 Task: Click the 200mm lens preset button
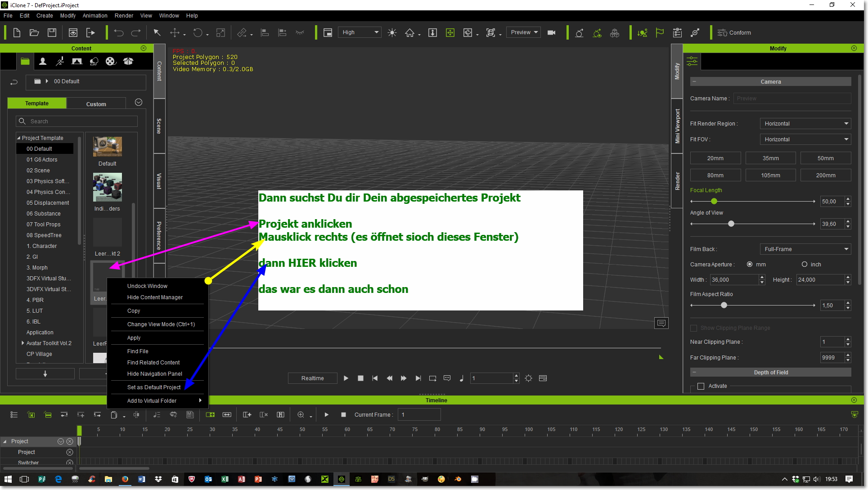pos(826,175)
